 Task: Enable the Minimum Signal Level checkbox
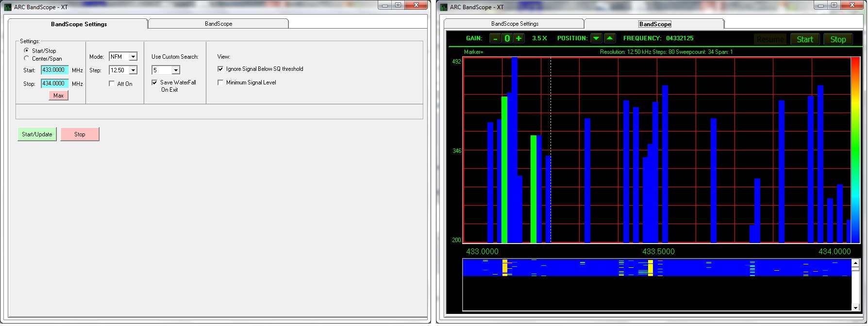[x=220, y=82]
